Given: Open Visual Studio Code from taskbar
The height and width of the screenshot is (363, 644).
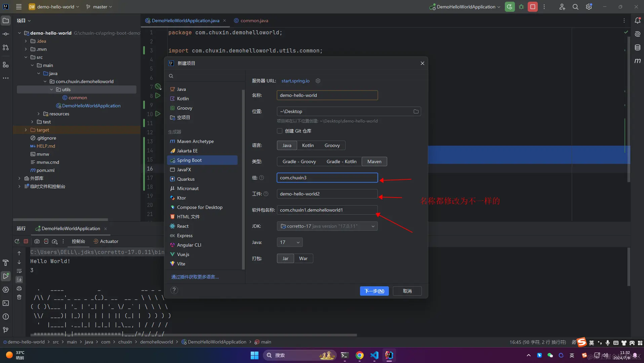Looking at the screenshot, I should tap(374, 355).
